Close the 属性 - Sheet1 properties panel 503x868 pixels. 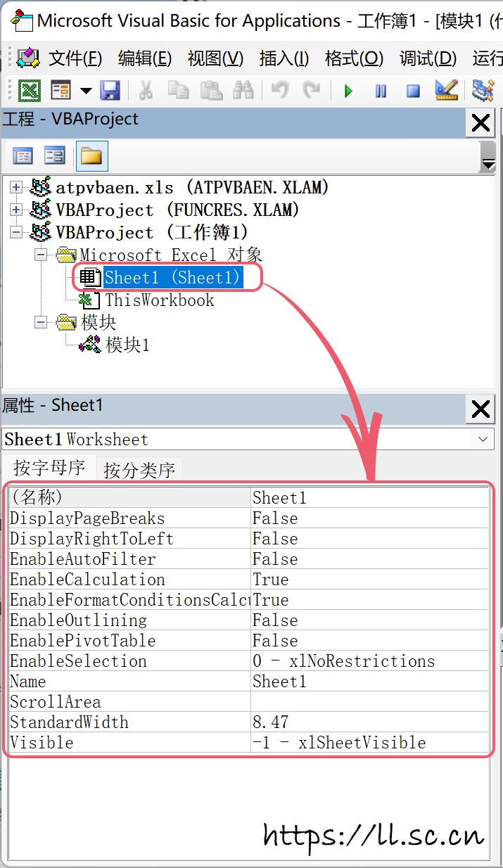(x=480, y=409)
